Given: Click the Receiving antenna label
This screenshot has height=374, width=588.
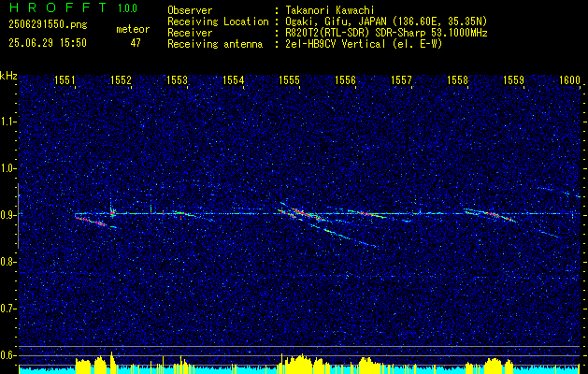Looking at the screenshot, I should pos(215,44).
